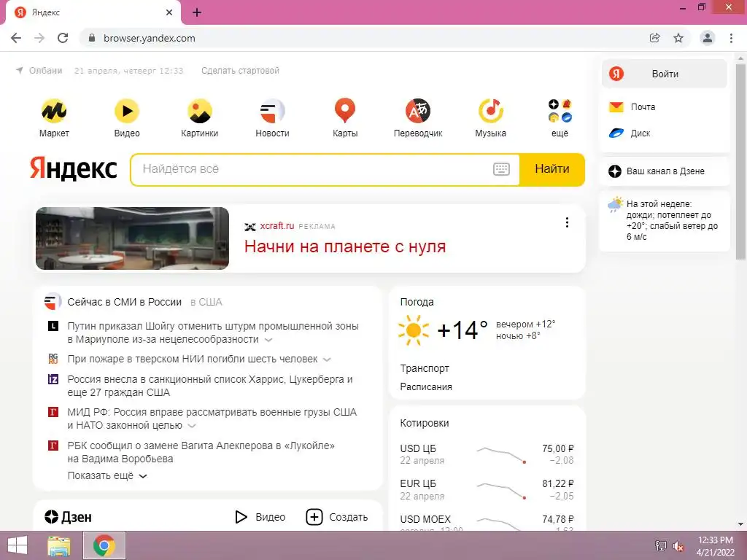Open Windows Start menu
747x560 pixels.
pyautogui.click(x=18, y=545)
